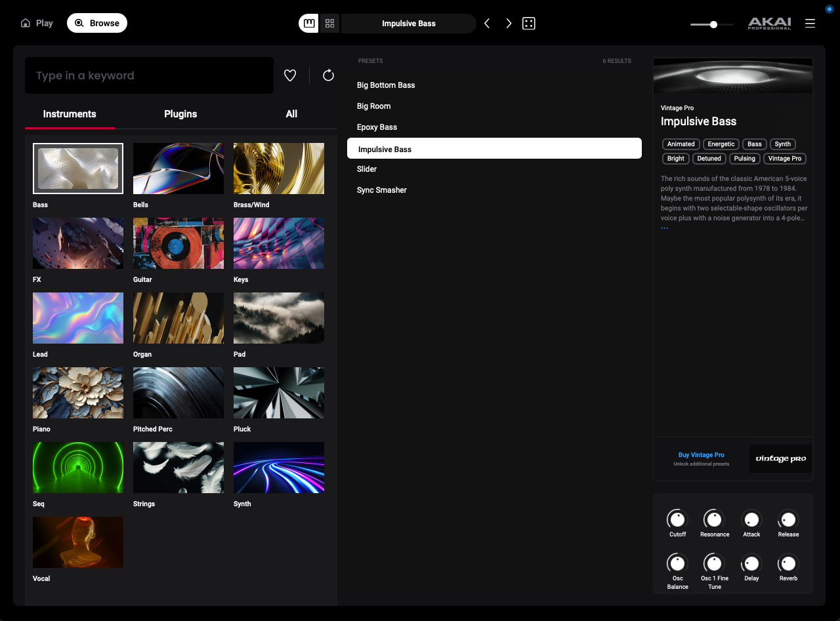Toggle the Detuned tag filter
Image resolution: width=840 pixels, height=621 pixels.
(x=709, y=159)
